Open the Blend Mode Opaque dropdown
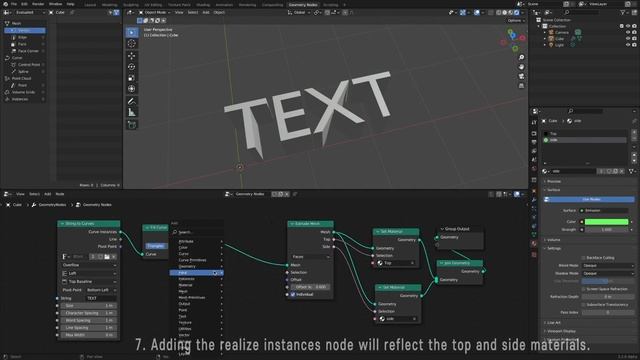This screenshot has height=360, width=640. point(608,266)
